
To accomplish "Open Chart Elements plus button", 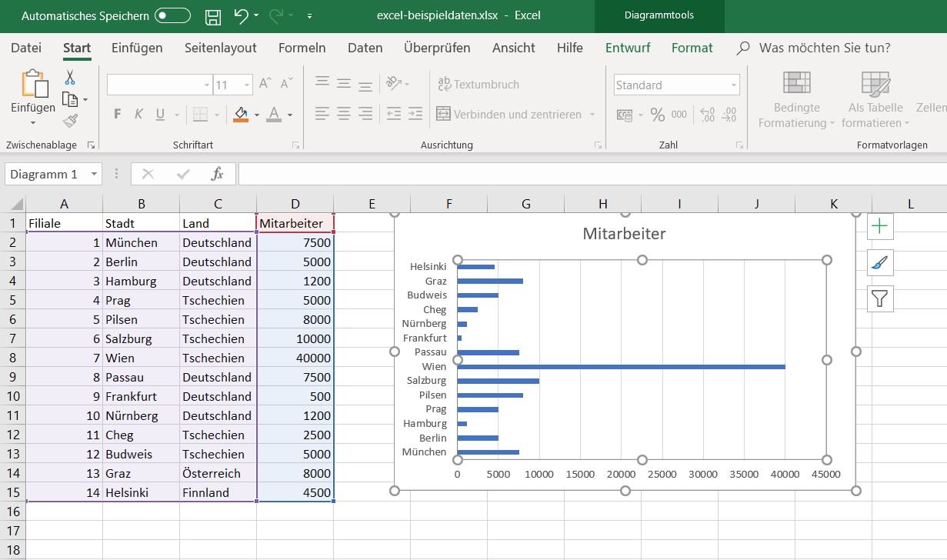I will [x=879, y=226].
